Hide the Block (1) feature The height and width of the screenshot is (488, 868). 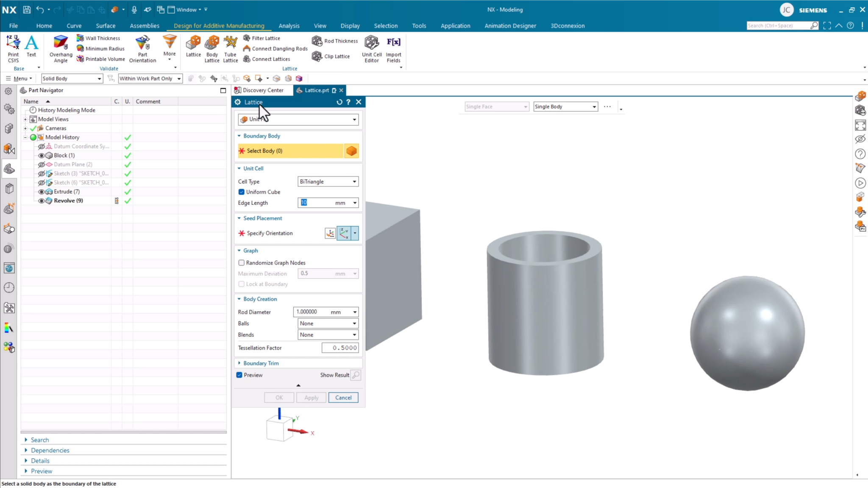click(x=42, y=156)
